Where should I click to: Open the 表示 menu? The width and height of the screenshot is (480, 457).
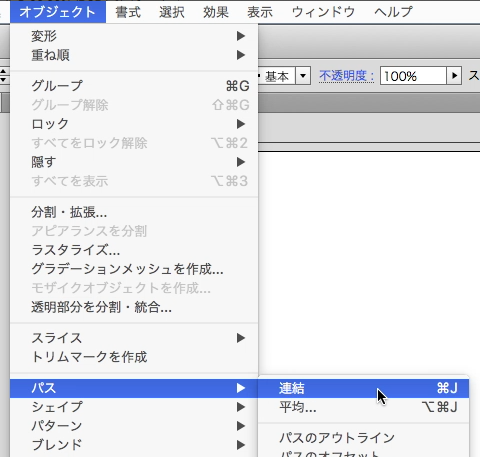point(260,12)
